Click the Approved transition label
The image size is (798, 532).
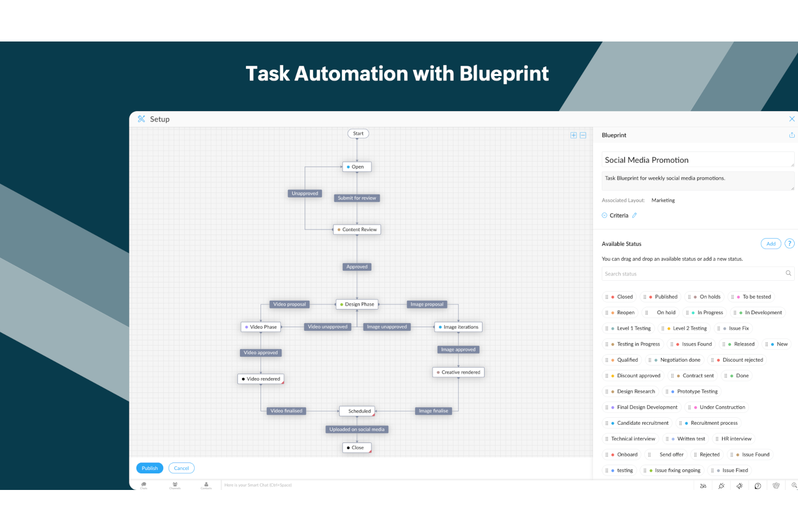(357, 267)
